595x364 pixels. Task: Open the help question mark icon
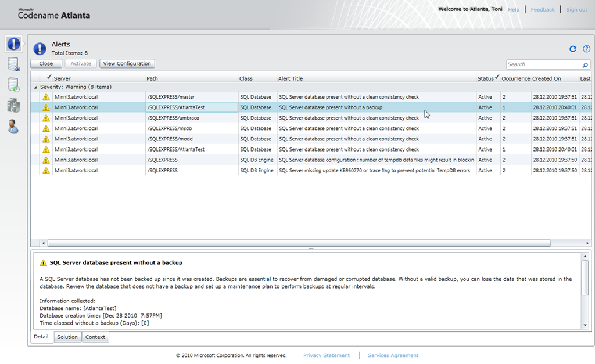pos(586,49)
